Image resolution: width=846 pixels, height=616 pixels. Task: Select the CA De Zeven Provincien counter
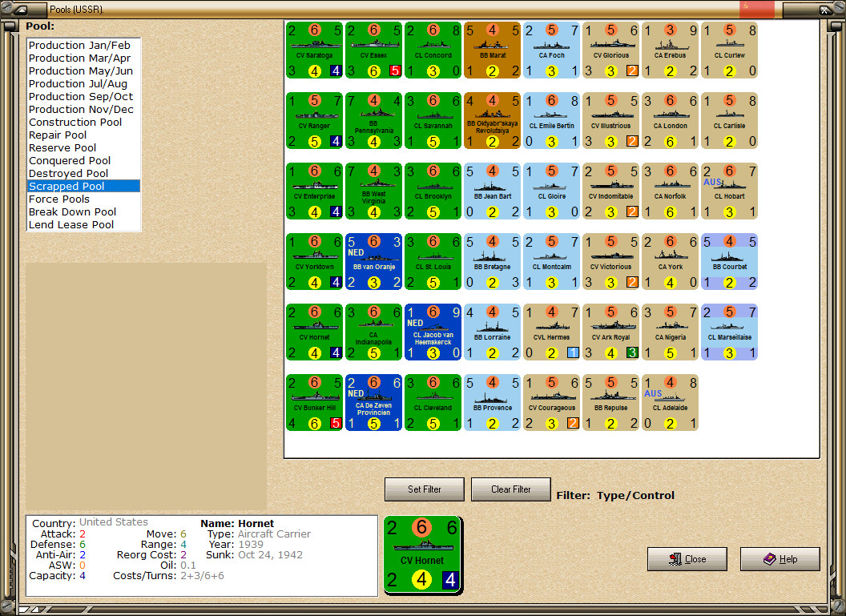[373, 403]
